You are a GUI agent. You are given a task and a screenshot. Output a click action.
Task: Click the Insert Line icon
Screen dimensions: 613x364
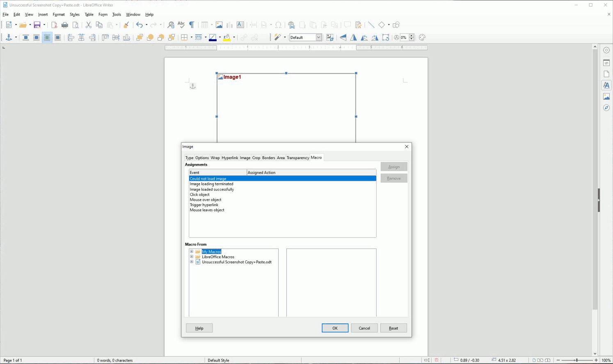(371, 25)
